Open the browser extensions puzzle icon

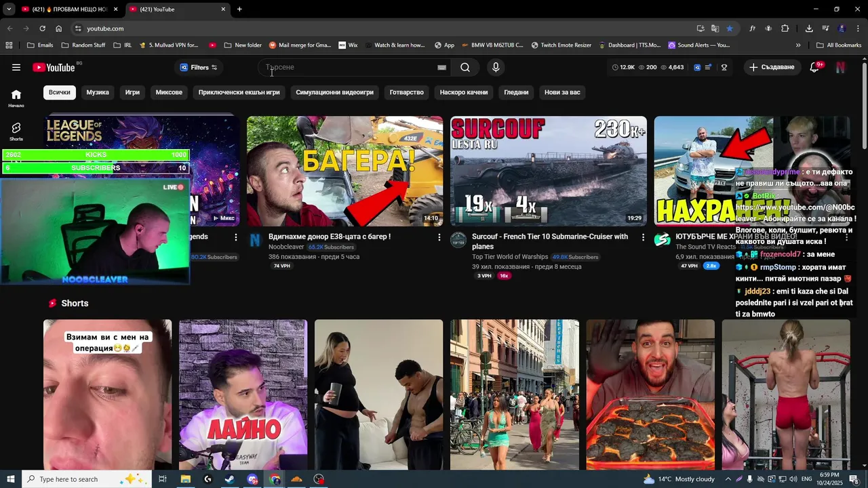click(x=785, y=28)
